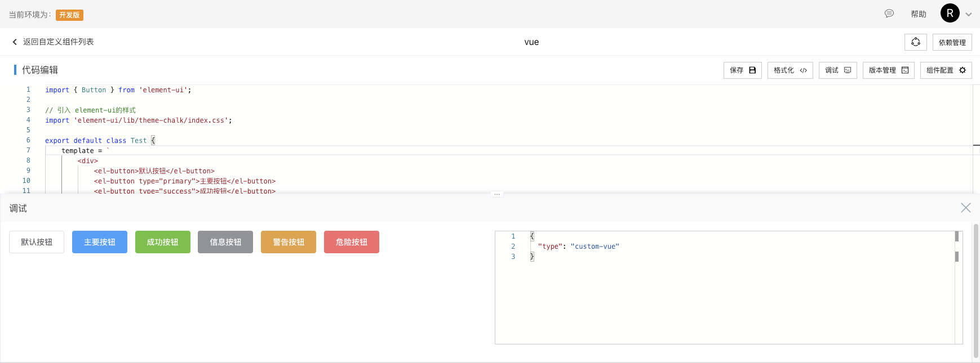Click the orange 警告按钮 warning button

[289, 242]
